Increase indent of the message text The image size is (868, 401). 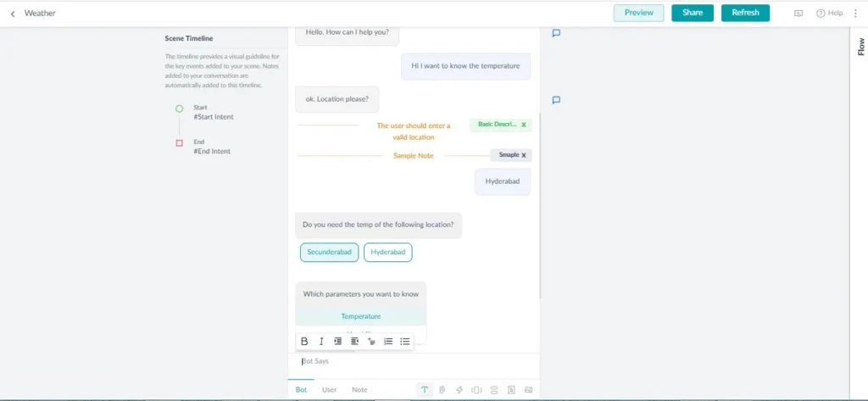pos(337,341)
